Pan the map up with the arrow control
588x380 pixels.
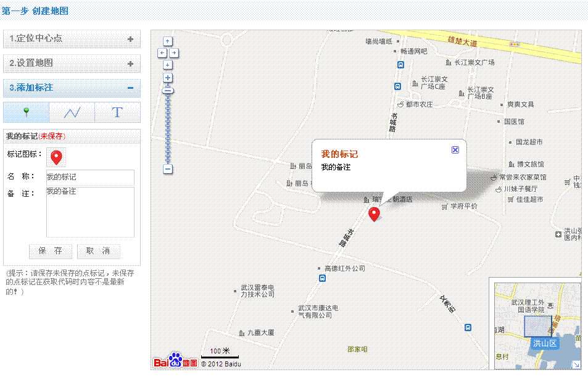168,41
